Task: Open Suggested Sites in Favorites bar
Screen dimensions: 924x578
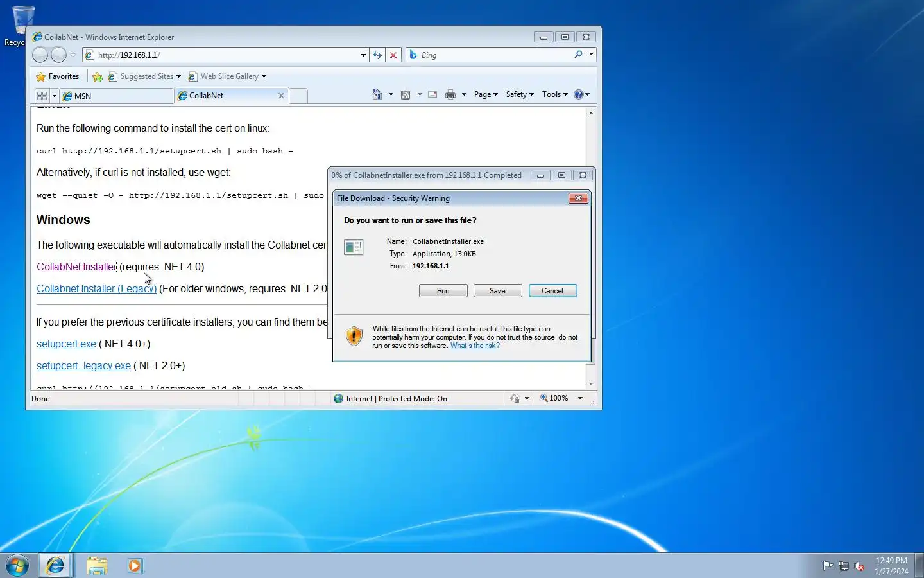Action: coord(144,76)
